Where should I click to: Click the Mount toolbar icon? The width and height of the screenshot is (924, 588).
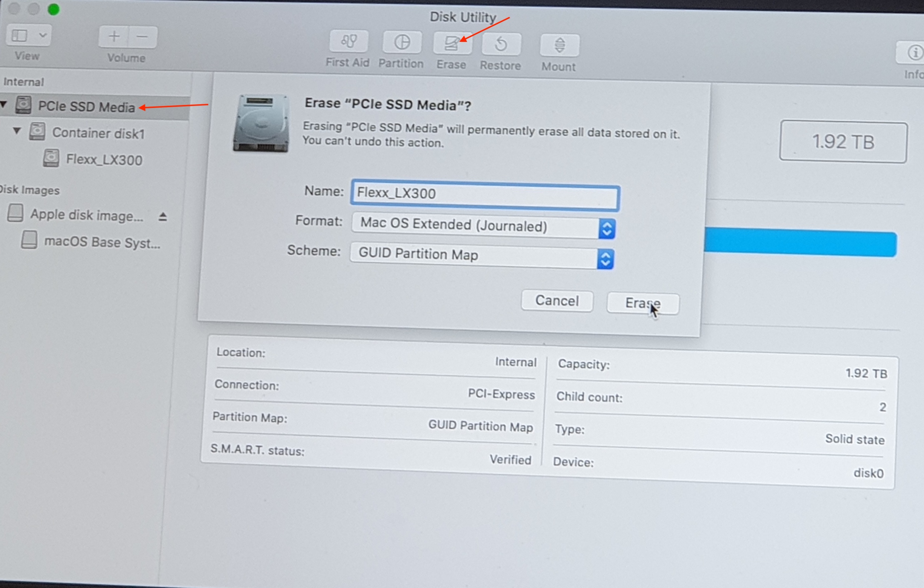(560, 45)
